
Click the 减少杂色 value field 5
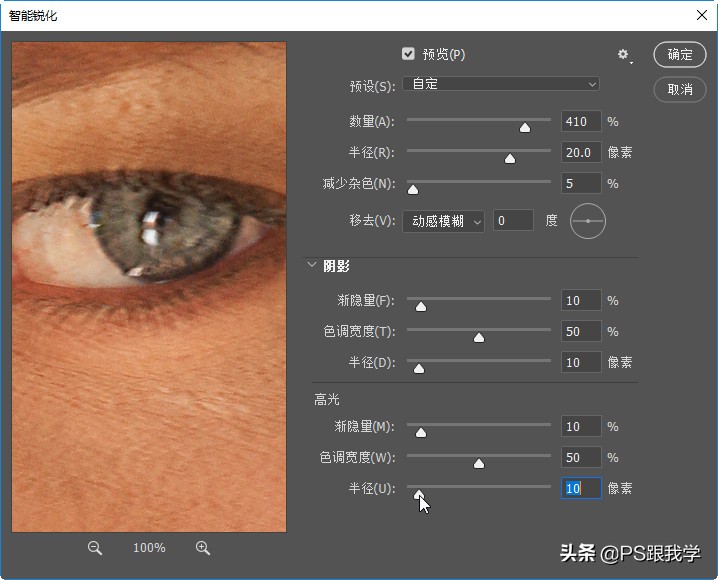pos(581,184)
